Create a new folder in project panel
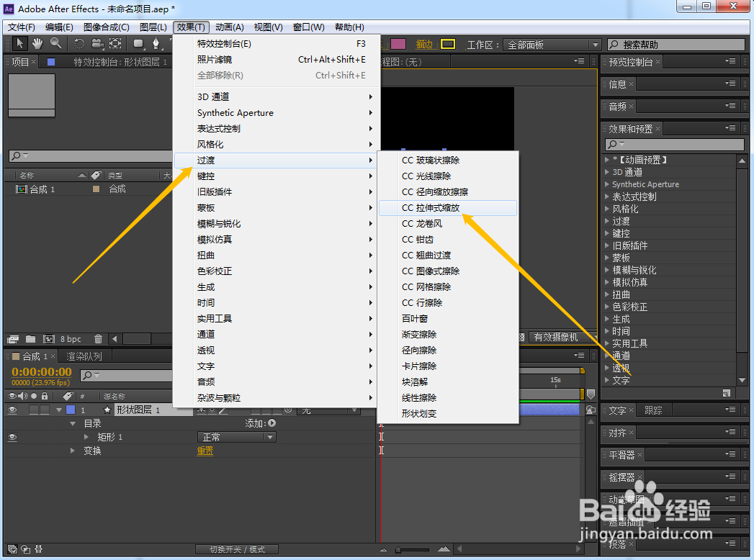 point(30,339)
